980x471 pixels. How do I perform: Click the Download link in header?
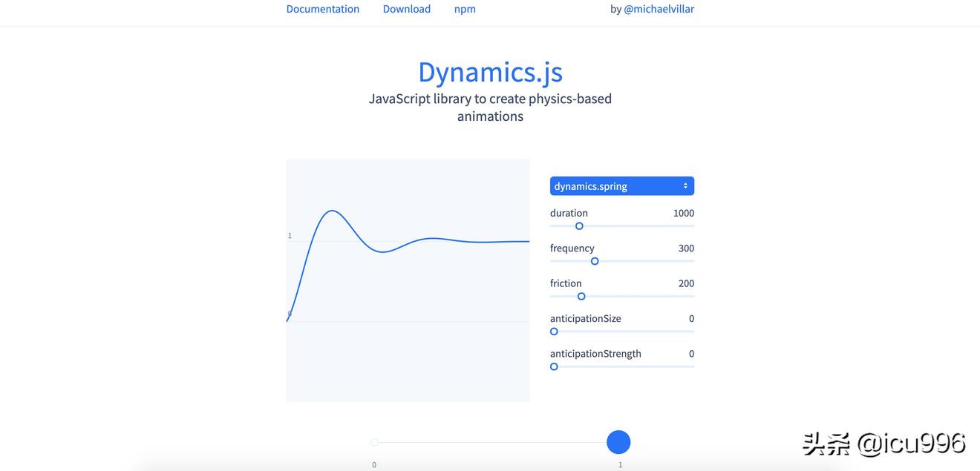tap(406, 9)
